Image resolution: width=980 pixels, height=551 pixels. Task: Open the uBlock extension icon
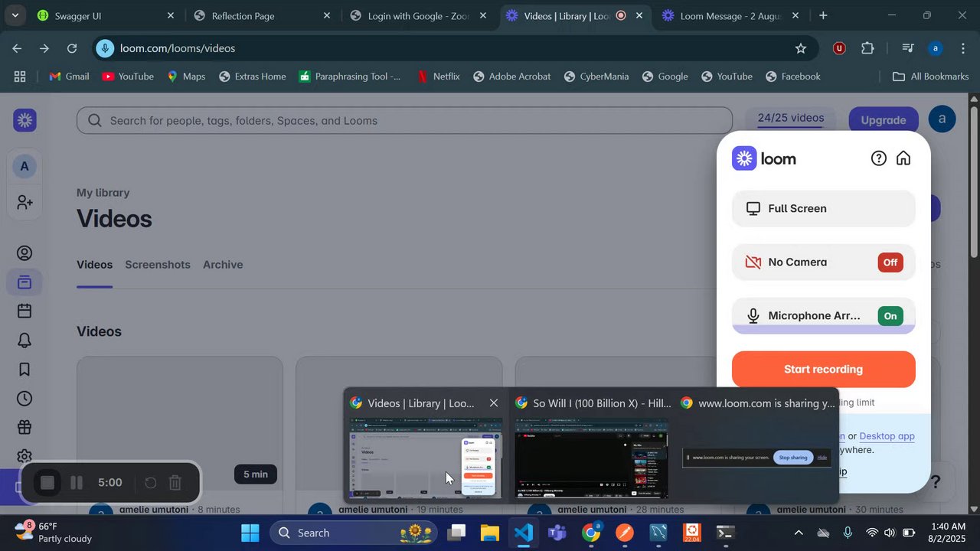pos(839,48)
